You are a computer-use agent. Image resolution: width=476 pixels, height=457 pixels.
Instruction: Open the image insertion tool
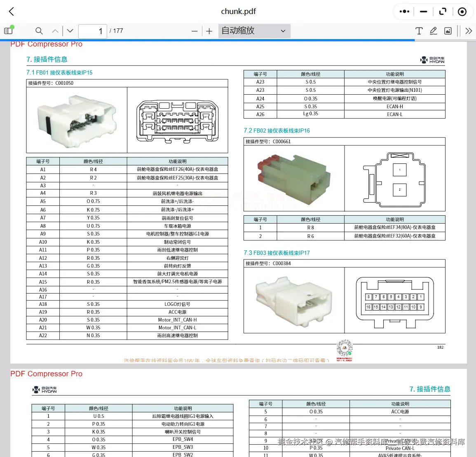tap(448, 31)
